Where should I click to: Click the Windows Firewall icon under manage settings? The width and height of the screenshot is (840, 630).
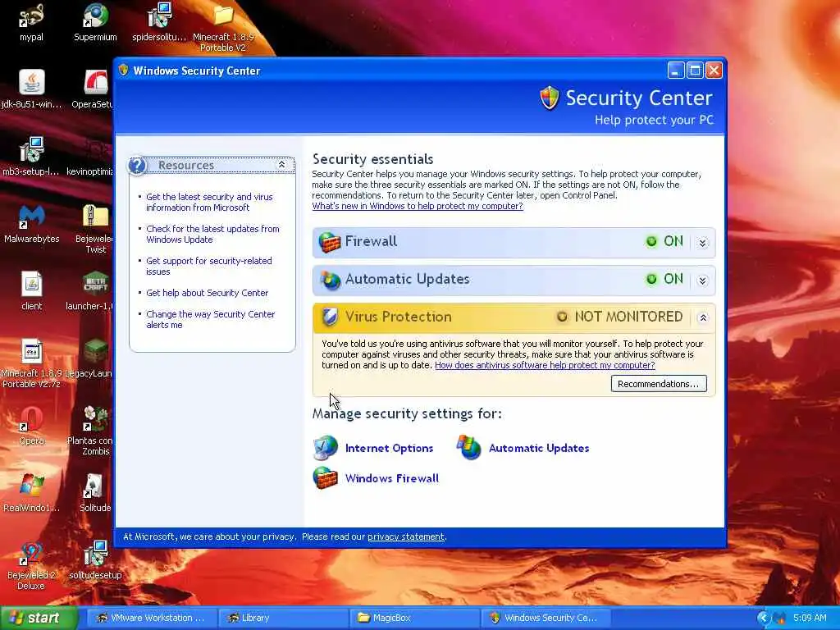point(325,478)
